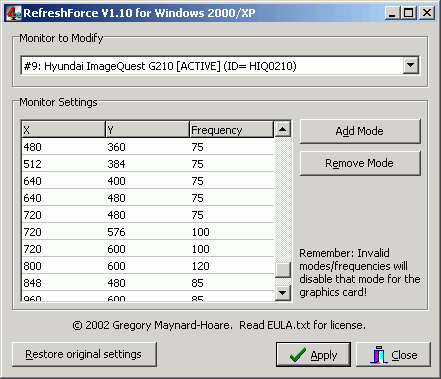Click Y value 576 in the list

click(x=116, y=232)
